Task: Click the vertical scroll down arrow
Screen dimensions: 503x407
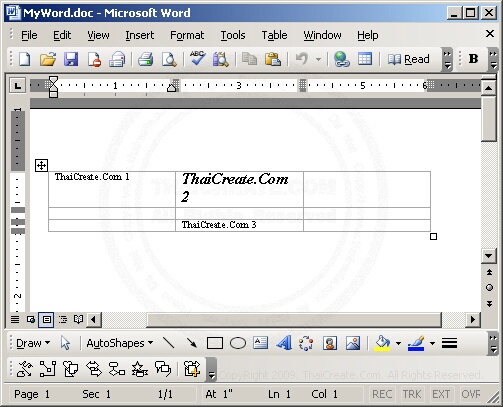Action: 489,256
